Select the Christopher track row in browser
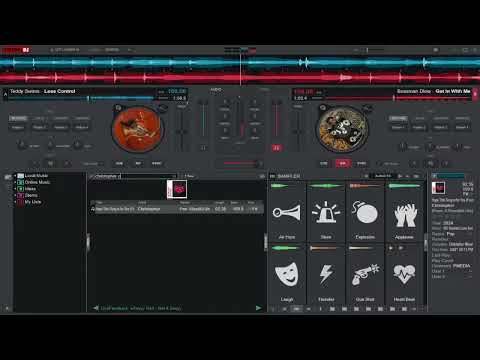This screenshot has height=360, width=480. coord(176,209)
